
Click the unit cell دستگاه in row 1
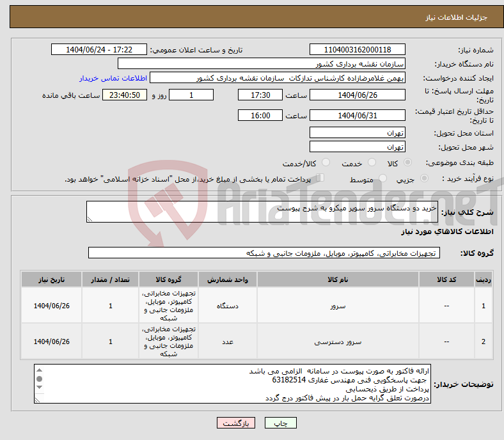(228, 306)
